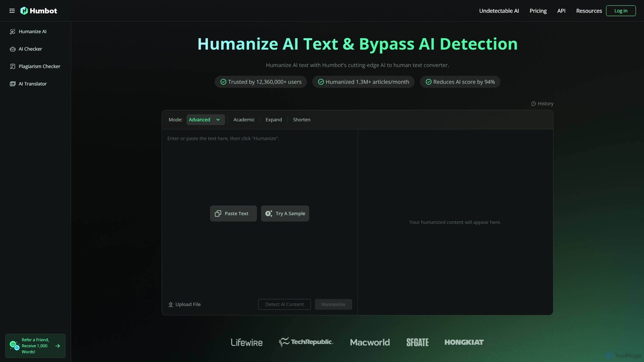
Task: Click the AI Translator sidebar icon
Action: [x=13, y=84]
